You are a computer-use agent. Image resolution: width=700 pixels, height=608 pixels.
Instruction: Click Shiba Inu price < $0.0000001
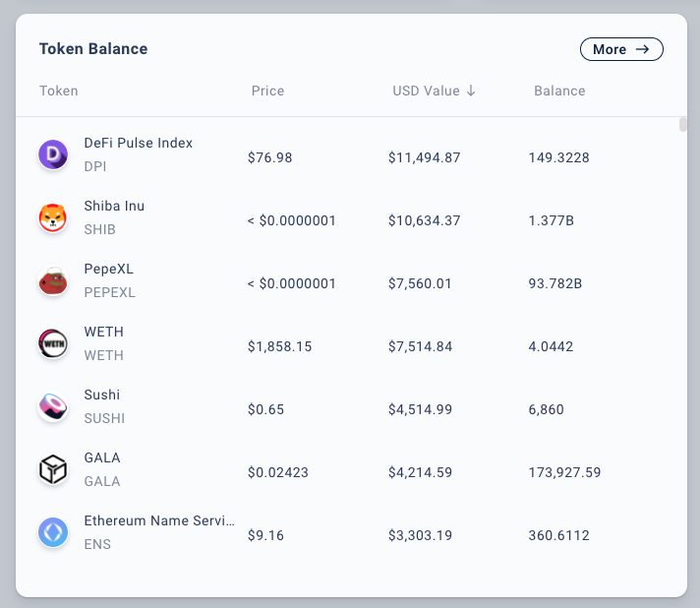point(292,220)
